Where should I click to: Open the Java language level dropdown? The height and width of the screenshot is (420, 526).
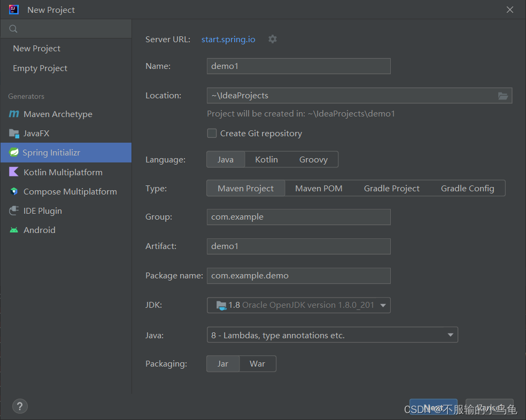[x=332, y=335]
